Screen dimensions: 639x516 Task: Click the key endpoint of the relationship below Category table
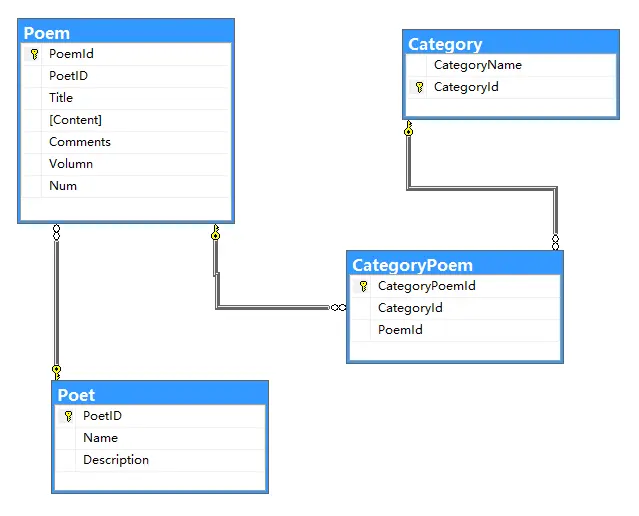pos(408,129)
